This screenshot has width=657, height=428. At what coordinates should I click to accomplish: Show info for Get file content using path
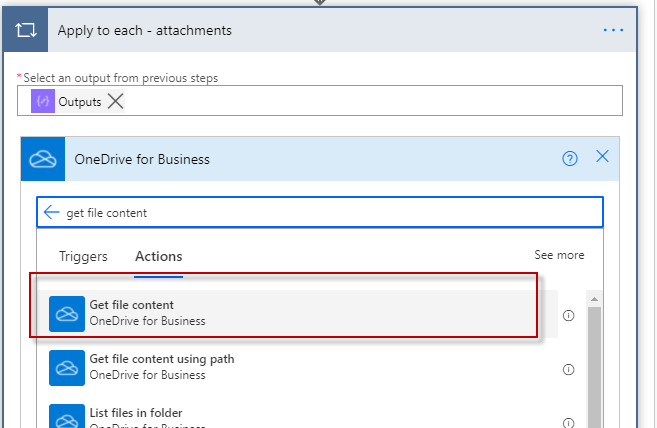coord(569,369)
